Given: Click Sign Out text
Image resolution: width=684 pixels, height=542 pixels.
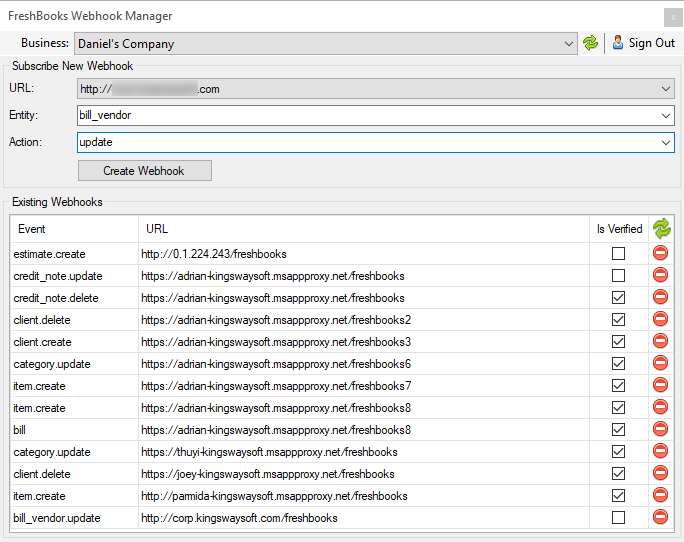Looking at the screenshot, I should coord(652,43).
